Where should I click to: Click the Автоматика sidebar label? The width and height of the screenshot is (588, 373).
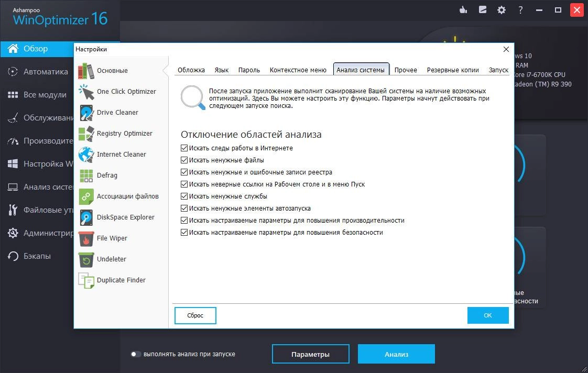[x=46, y=72]
